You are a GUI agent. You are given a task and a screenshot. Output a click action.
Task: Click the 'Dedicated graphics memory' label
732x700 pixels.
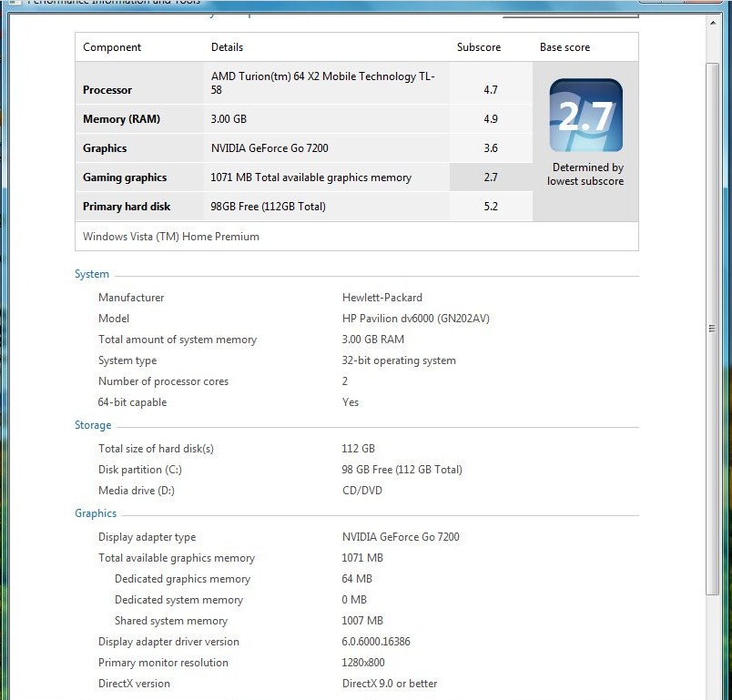[182, 579]
